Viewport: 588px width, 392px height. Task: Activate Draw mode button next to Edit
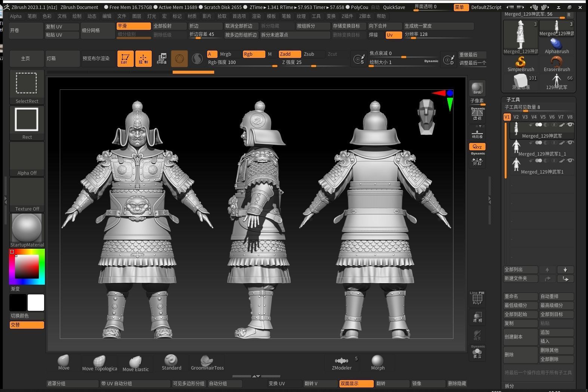[x=144, y=59]
